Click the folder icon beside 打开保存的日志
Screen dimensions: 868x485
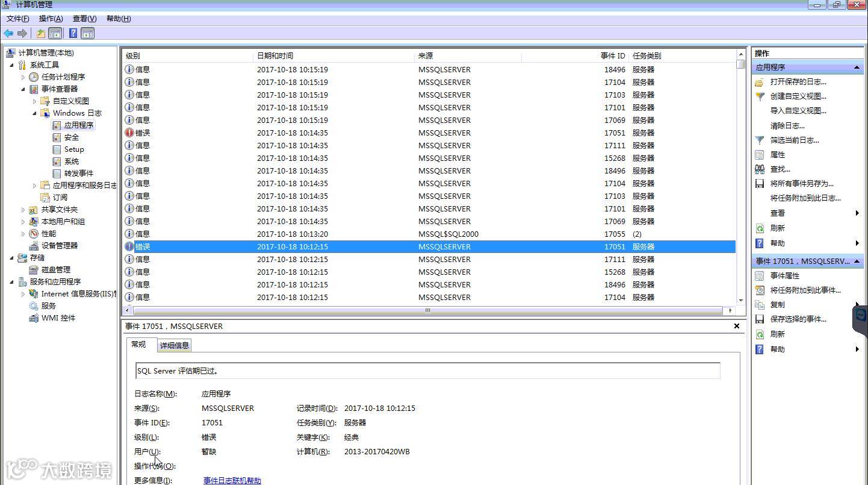pos(760,82)
